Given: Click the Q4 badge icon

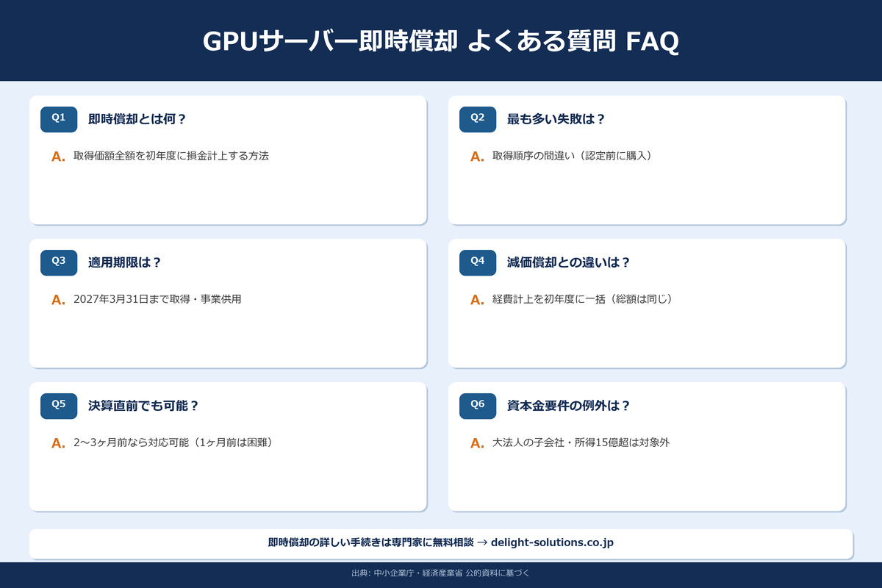Looking at the screenshot, I should pyautogui.click(x=478, y=262).
